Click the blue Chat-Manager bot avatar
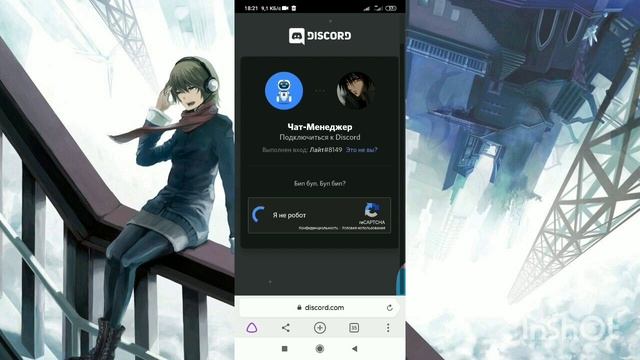This screenshot has height=360, width=640. (x=284, y=91)
